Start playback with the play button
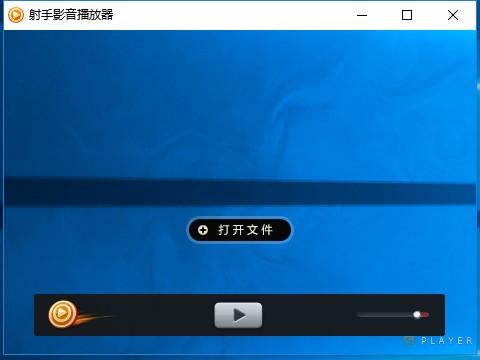This screenshot has width=480, height=360. point(238,315)
